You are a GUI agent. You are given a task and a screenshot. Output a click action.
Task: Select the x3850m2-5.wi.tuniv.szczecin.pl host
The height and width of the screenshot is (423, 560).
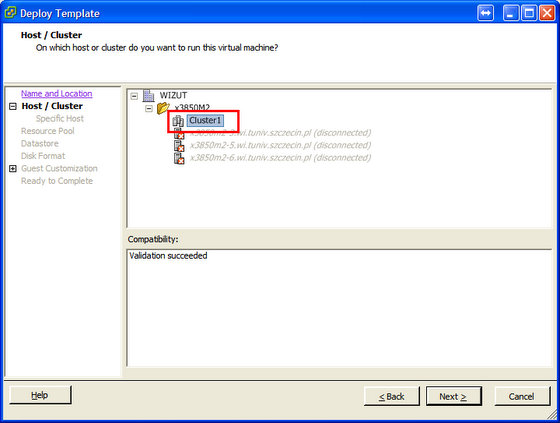pyautogui.click(x=280, y=145)
